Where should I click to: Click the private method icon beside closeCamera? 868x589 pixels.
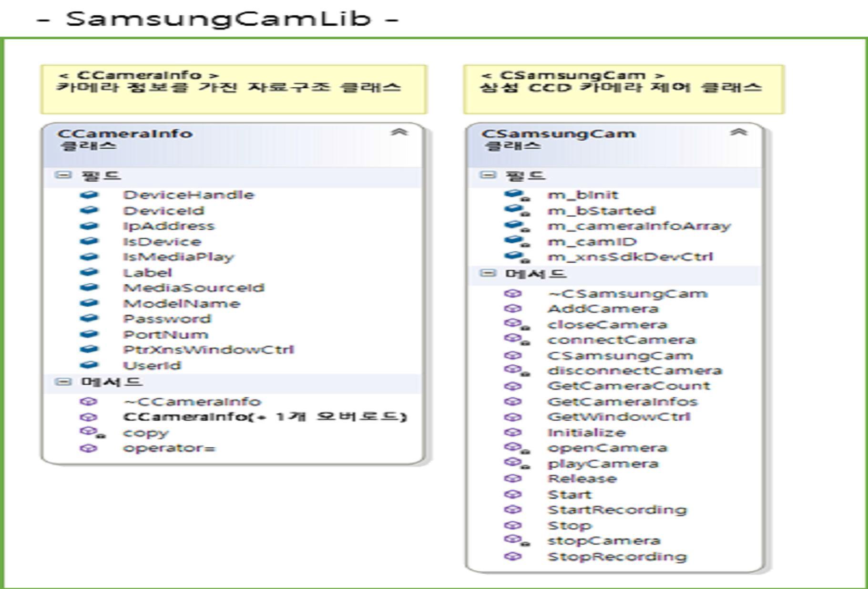[517, 325]
